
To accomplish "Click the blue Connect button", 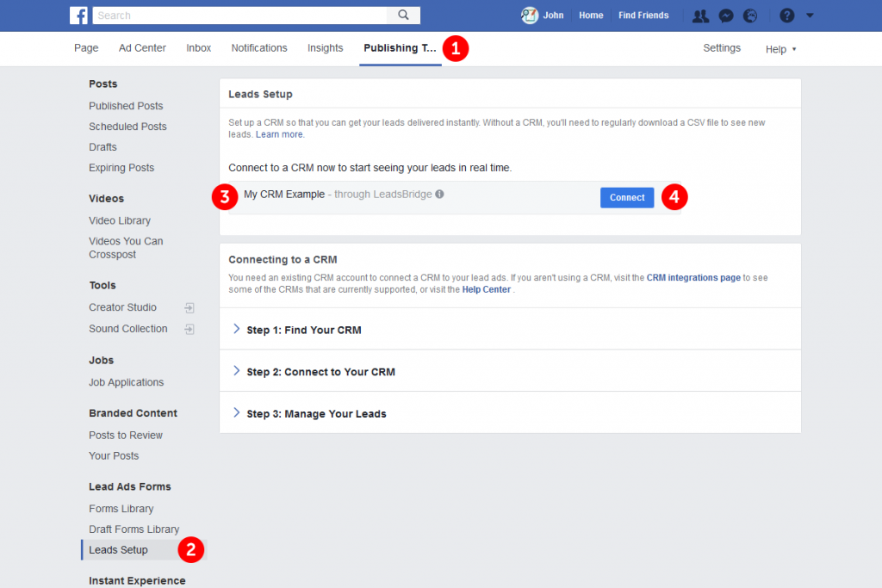I will pos(627,197).
